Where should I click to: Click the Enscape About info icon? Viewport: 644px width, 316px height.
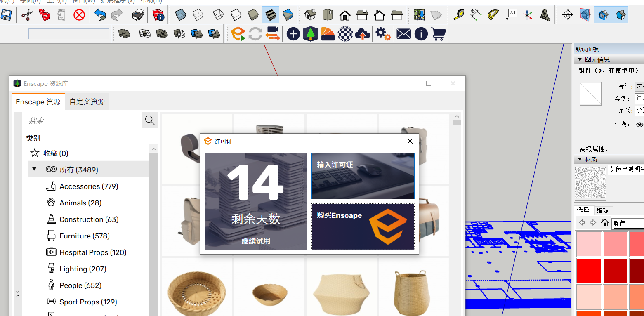coord(421,34)
